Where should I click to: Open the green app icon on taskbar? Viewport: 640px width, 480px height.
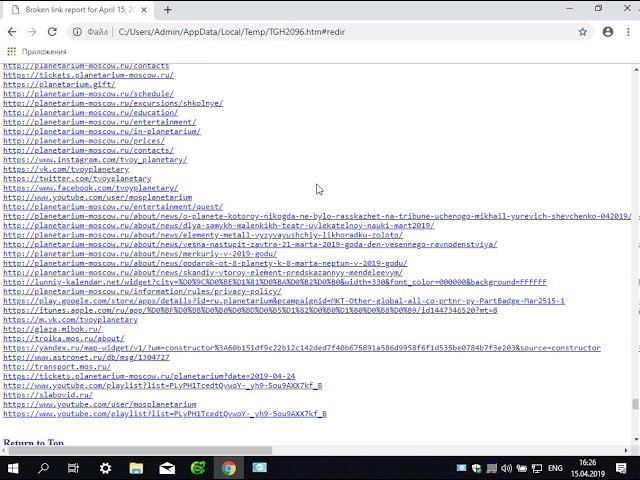click(x=198, y=468)
